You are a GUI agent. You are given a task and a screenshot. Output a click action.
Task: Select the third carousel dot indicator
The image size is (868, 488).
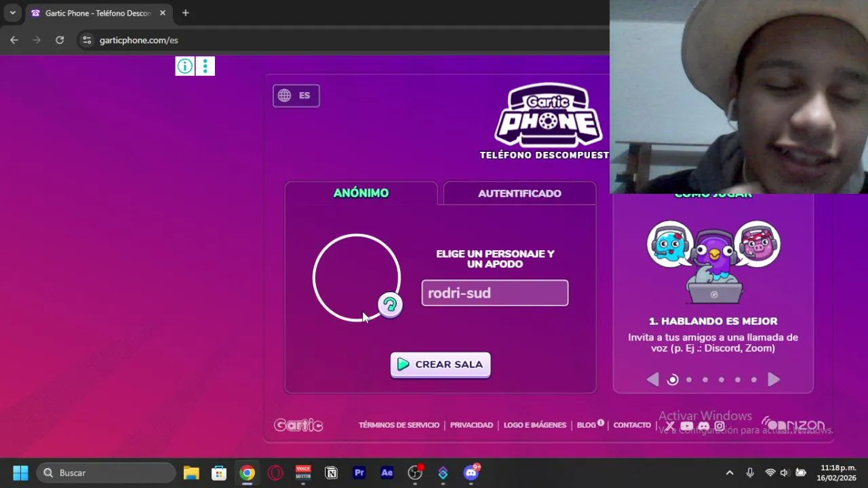tap(705, 380)
